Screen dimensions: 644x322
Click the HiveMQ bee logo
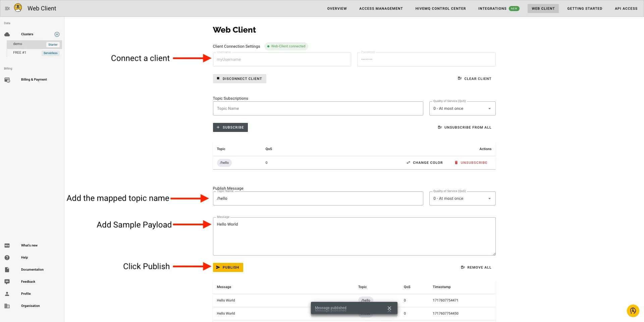[x=18, y=8]
